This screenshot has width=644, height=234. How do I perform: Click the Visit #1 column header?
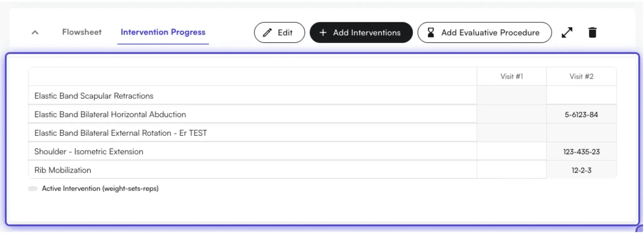[511, 76]
